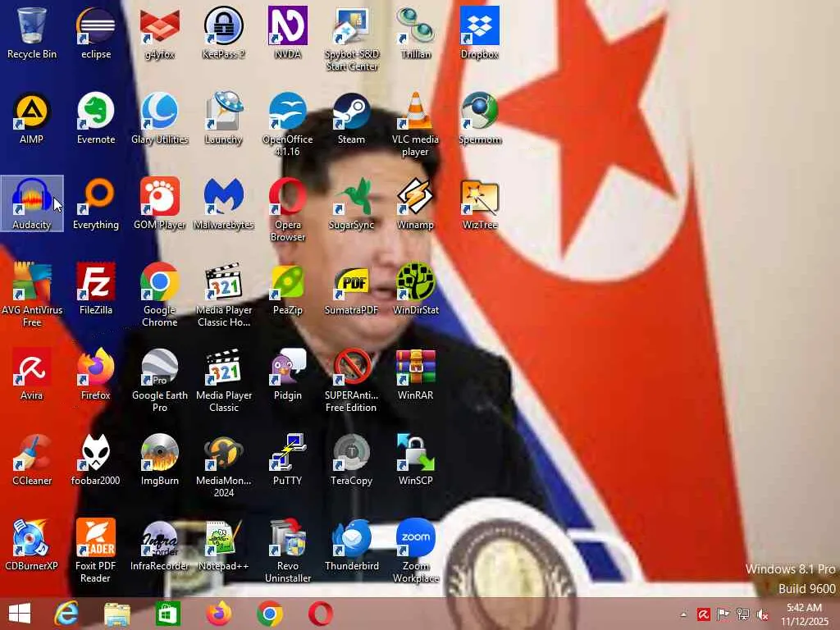840x630 pixels.
Task: Click the Spybot-S&D Start Center shortcut
Action: click(x=351, y=39)
